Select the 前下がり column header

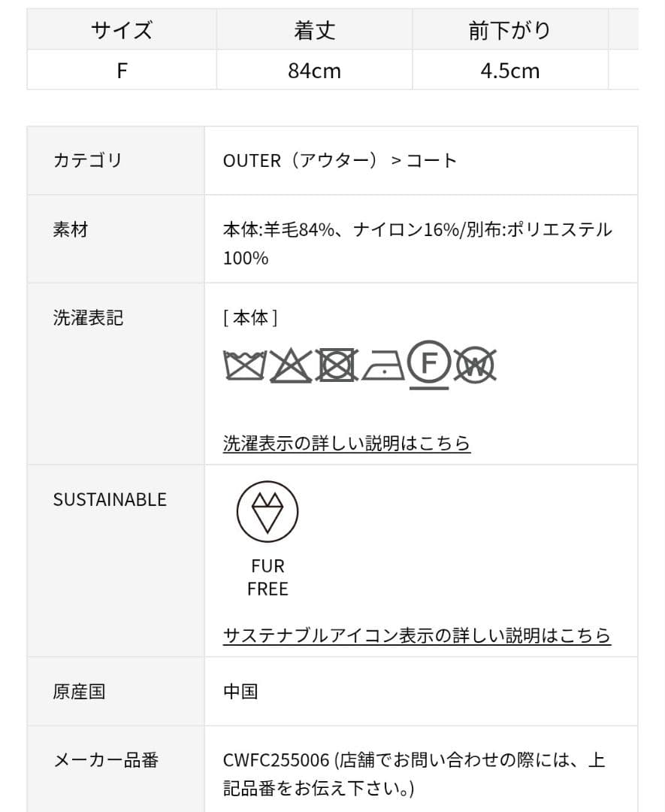point(509,30)
